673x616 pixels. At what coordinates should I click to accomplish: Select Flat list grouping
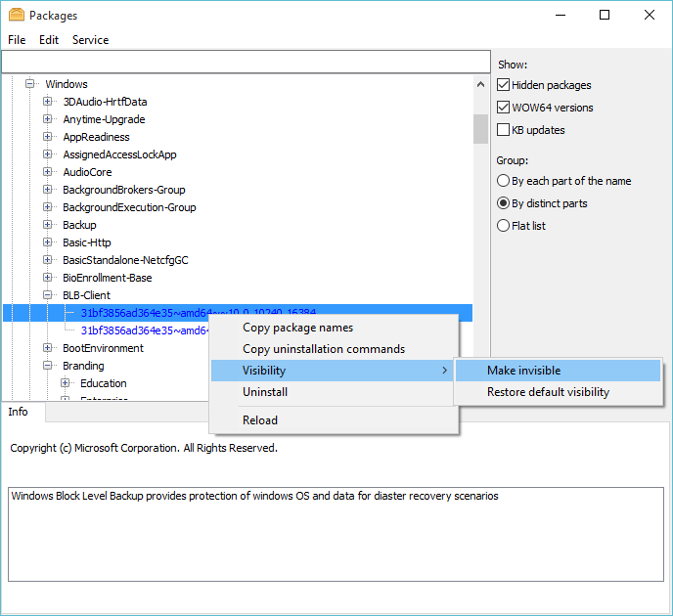click(x=503, y=226)
